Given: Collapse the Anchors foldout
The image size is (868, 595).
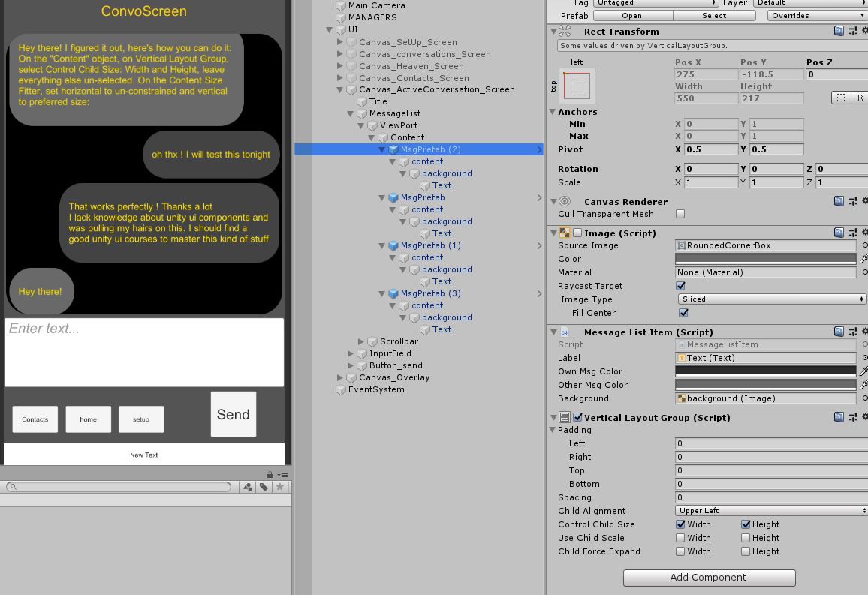Looking at the screenshot, I should pos(552,112).
